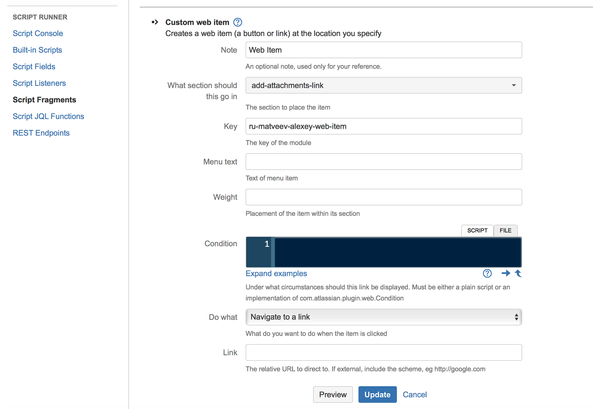Click the Preview button

(333, 394)
